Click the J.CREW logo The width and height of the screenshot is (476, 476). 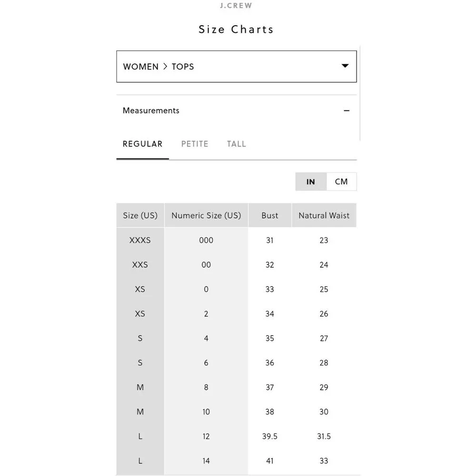point(236,5)
